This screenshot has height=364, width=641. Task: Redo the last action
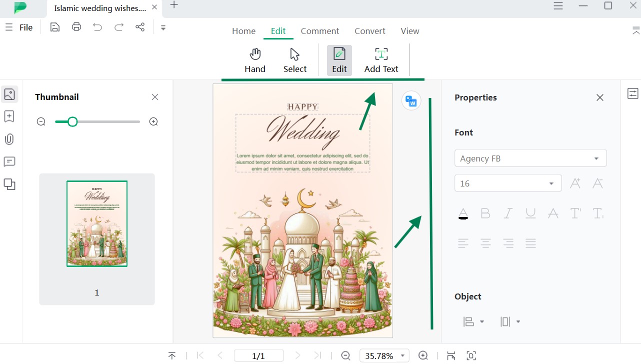tap(119, 27)
